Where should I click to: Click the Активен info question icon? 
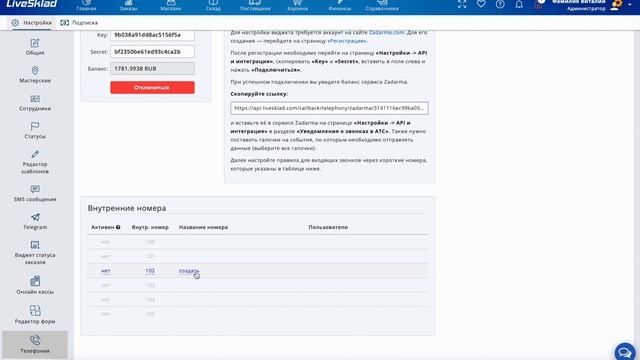[118, 227]
